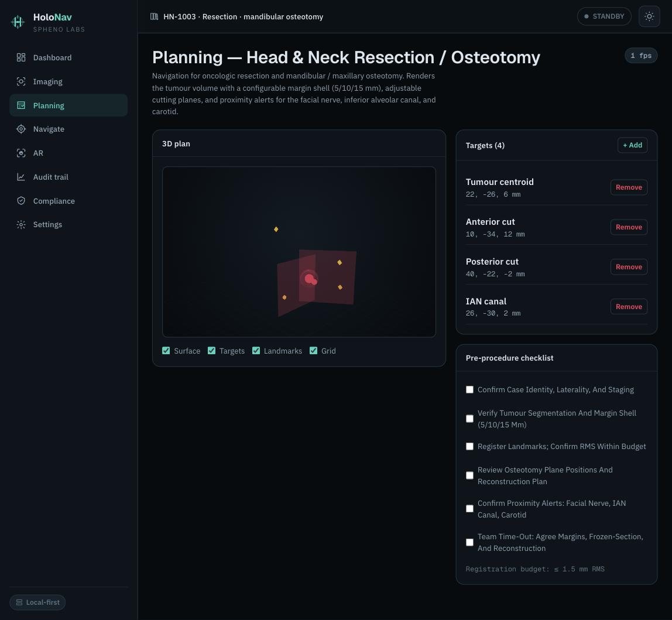Toggle the light/dark theme sun button
This screenshot has width=672, height=620.
(x=649, y=16)
